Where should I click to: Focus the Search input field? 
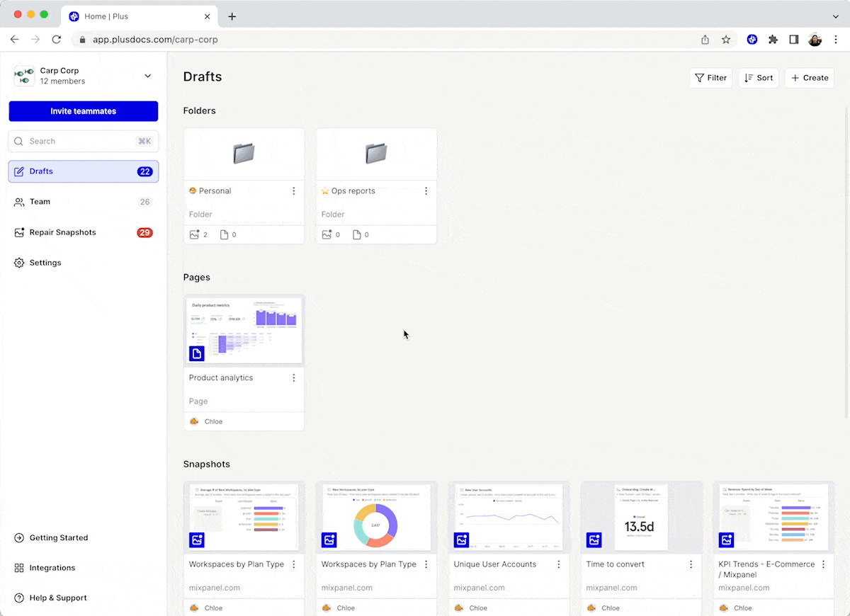[84, 141]
